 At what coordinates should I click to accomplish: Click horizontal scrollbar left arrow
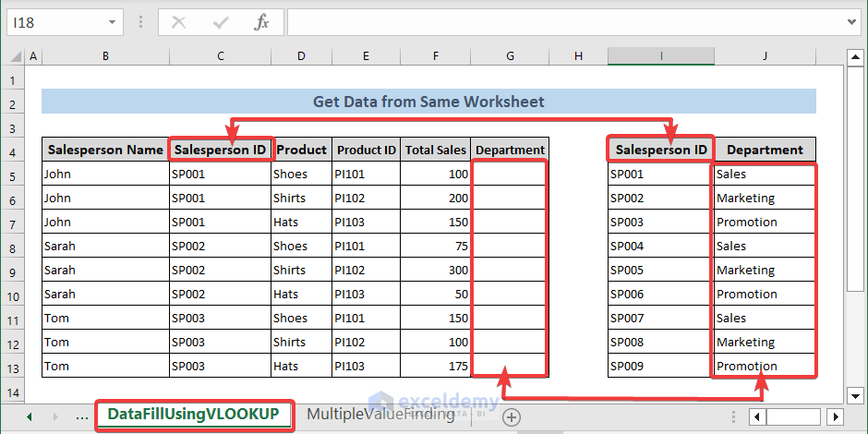757,416
